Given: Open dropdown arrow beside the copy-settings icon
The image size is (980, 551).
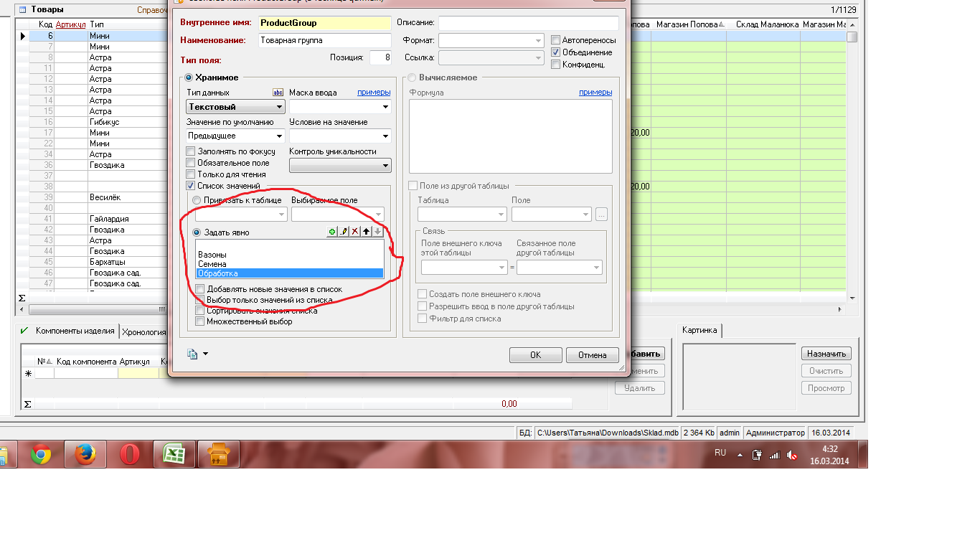Looking at the screenshot, I should [206, 354].
